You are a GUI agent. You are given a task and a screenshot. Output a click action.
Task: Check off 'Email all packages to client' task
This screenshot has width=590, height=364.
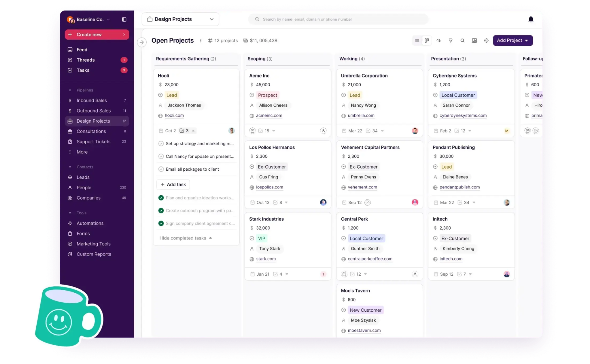point(161,169)
